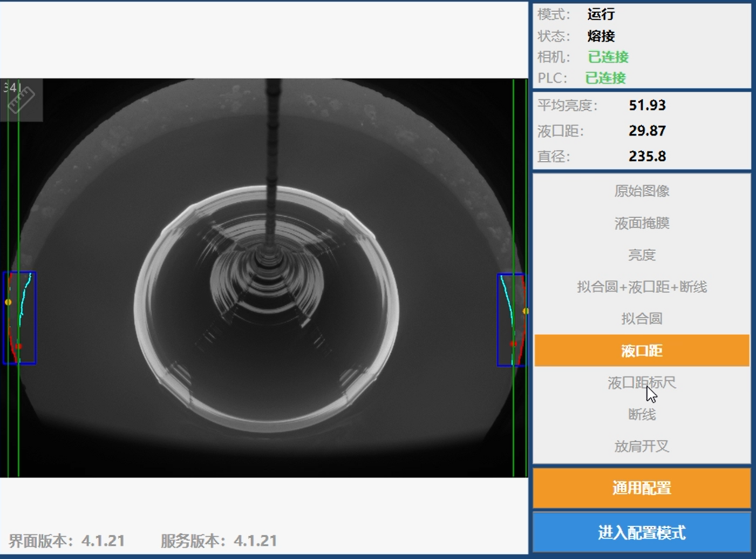Click the PLC 已连接 status text

pyautogui.click(x=605, y=78)
